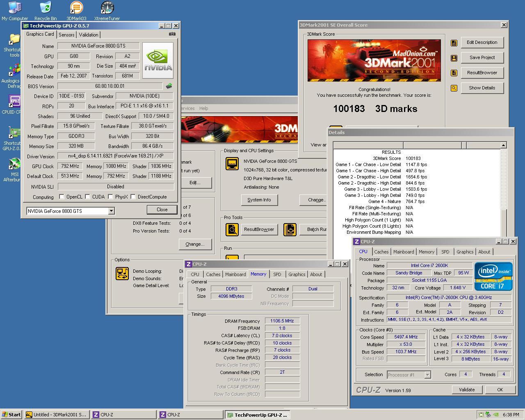Open About tab in CPU-Z processor window
The image size is (525, 420).
[x=484, y=252]
